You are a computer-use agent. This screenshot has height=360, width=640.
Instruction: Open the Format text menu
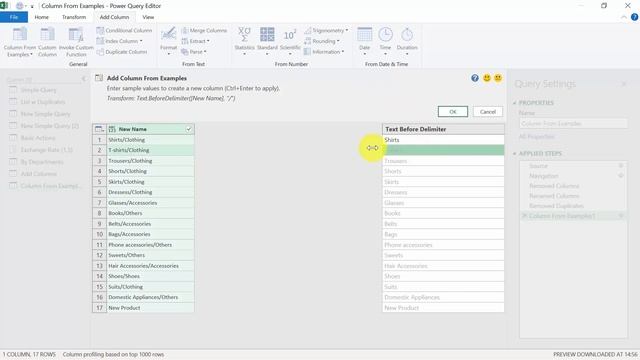168,41
